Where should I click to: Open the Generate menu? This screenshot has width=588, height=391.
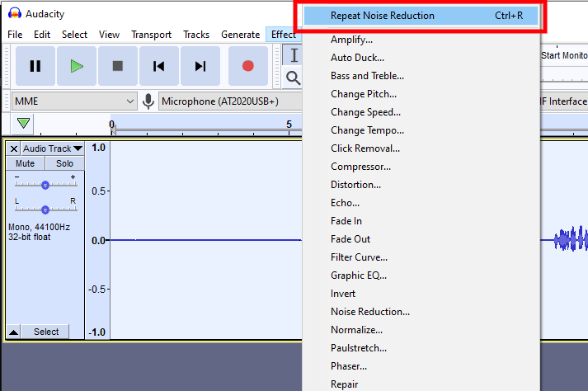coord(240,35)
